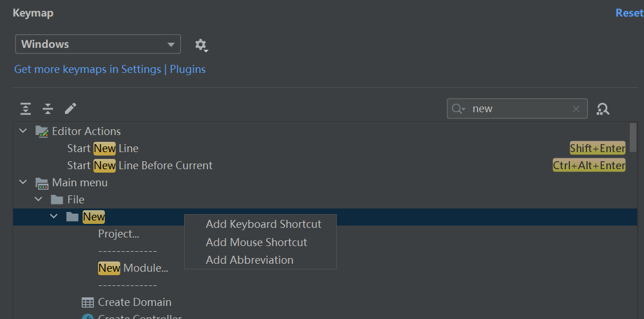
Task: Collapse the File folder node
Action: 38,199
